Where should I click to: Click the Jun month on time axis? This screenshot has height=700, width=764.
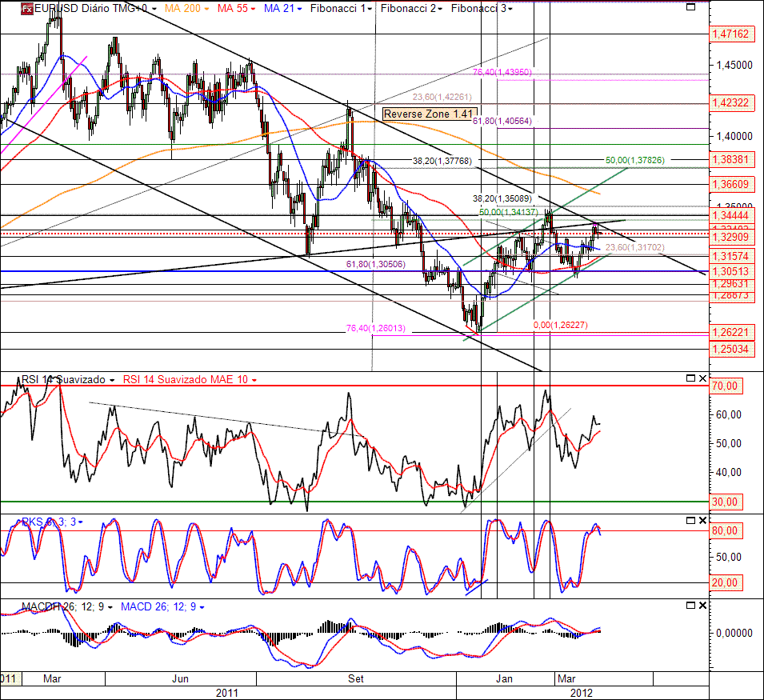pyautogui.click(x=180, y=678)
